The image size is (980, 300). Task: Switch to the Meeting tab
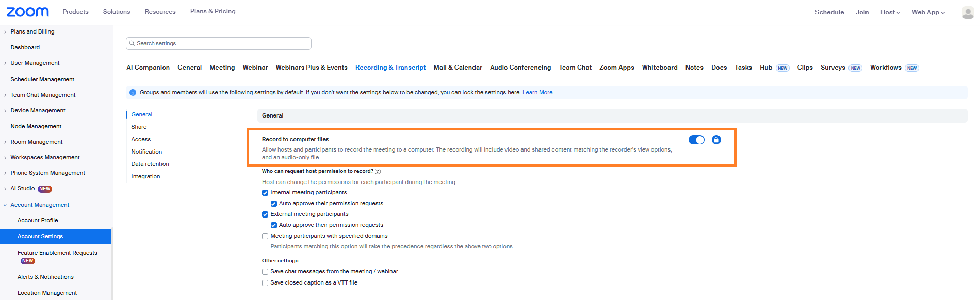point(222,68)
